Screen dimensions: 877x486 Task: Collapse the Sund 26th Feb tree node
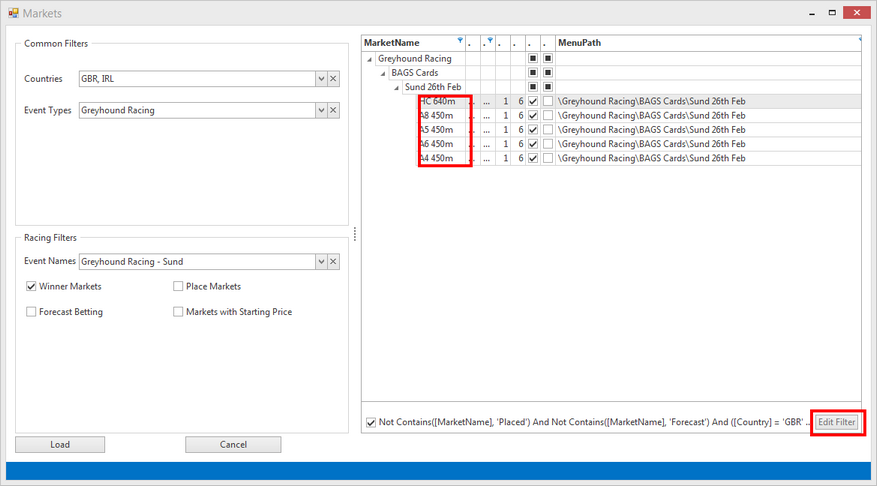(397, 88)
